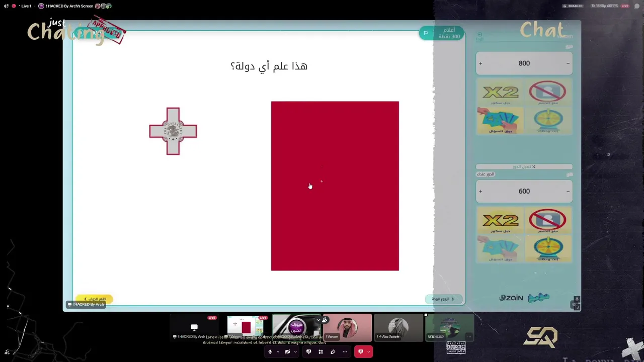Click '! HACKED By Arch' label on the stream
644x362 pixels.
87,304
